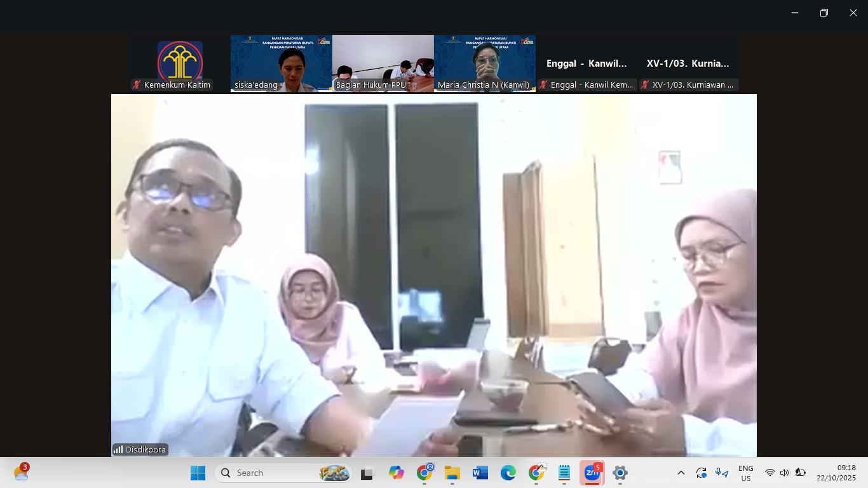
Task: Open Microsoft Word from the taskbar
Action: point(480,473)
